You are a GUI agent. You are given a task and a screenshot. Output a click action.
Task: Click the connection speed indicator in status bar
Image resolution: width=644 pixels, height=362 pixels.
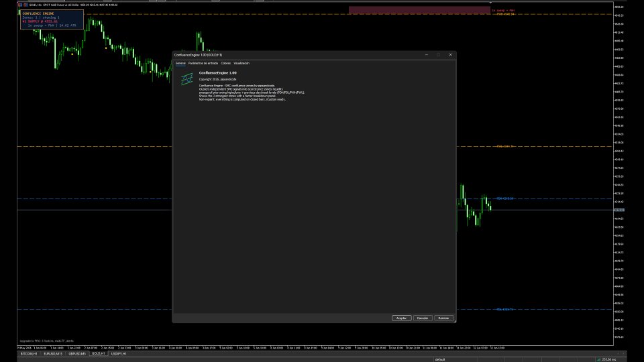[x=606, y=359]
